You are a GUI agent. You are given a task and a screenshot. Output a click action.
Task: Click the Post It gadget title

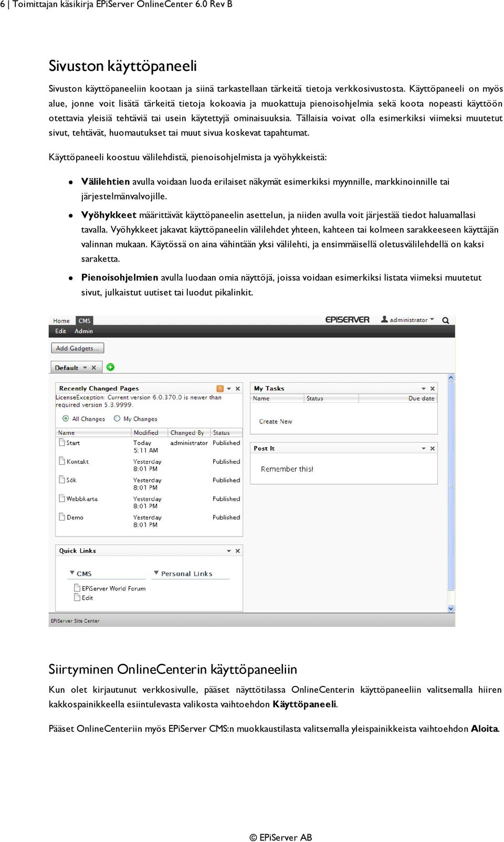(x=264, y=449)
